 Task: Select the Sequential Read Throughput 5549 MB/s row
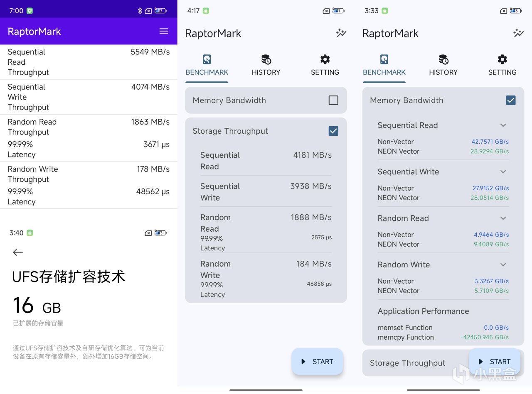point(89,62)
